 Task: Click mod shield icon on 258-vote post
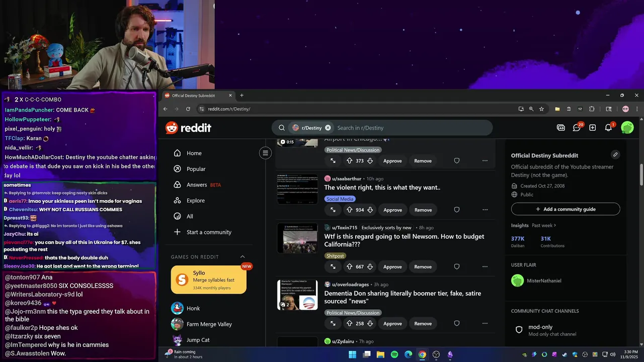(457, 323)
